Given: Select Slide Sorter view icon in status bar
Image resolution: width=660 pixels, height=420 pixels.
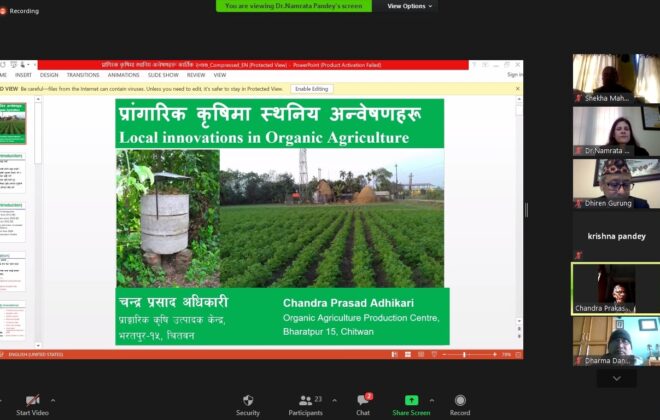Looking at the screenshot, I should [407, 355].
